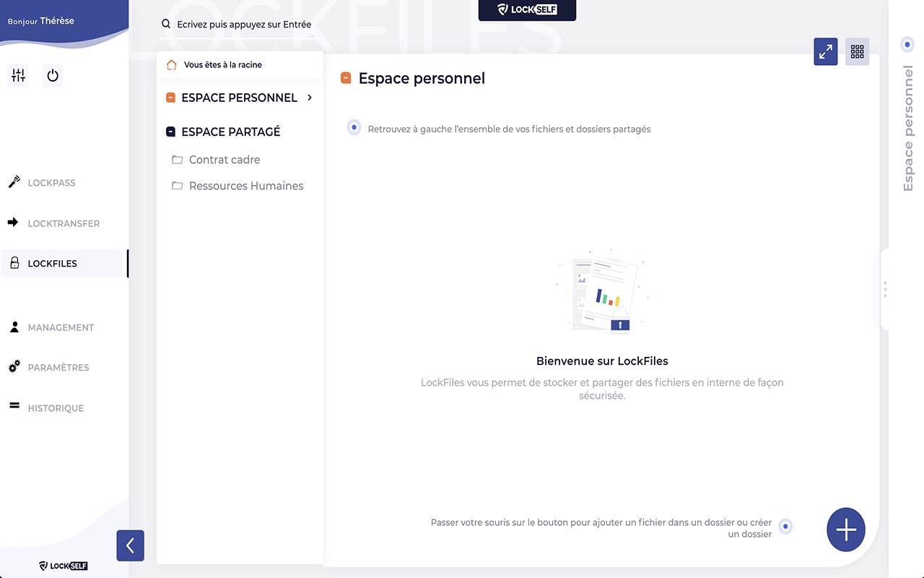This screenshot has height=578, width=924.
Task: Click the LockSelf logo top banner
Action: pos(527,10)
